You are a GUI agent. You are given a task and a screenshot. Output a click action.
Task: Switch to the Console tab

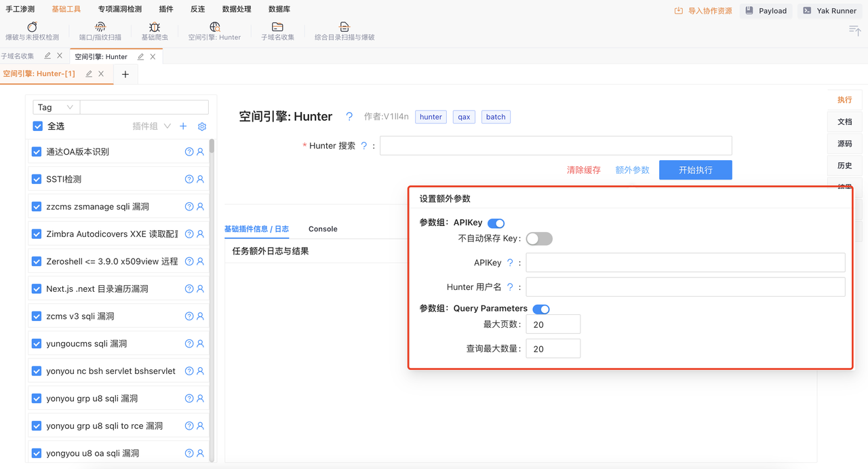323,229
